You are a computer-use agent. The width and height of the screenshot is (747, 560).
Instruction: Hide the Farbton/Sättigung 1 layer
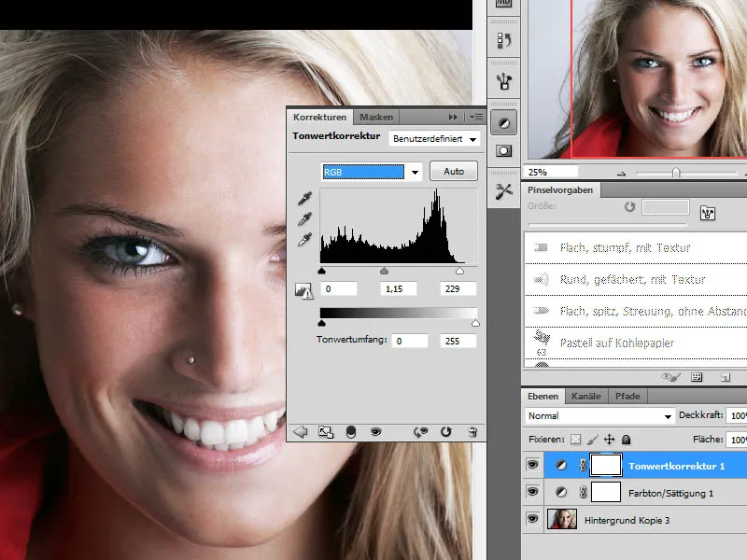(532, 491)
